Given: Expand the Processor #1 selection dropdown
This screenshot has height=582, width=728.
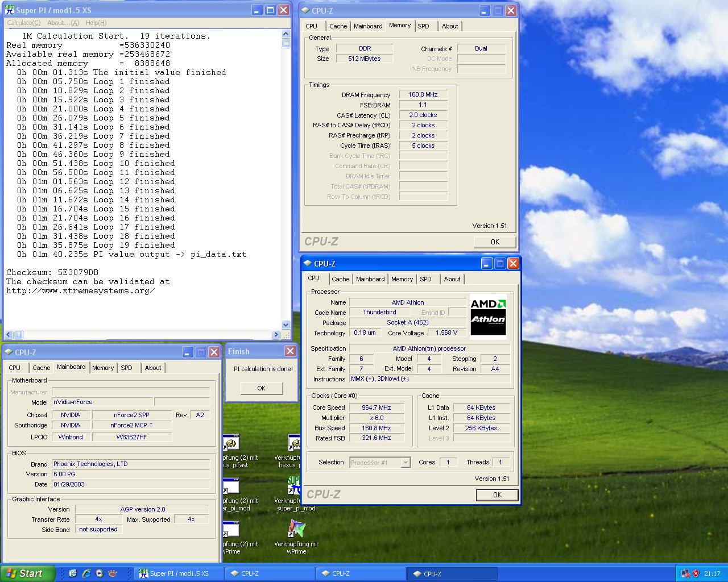Looking at the screenshot, I should coord(406,463).
